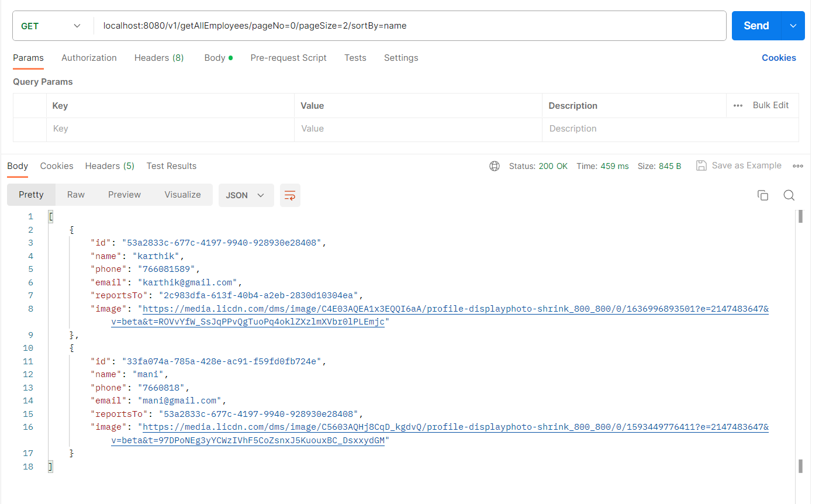Image resolution: width=819 pixels, height=504 pixels.
Task: Open the Tests tab
Action: 355,58
